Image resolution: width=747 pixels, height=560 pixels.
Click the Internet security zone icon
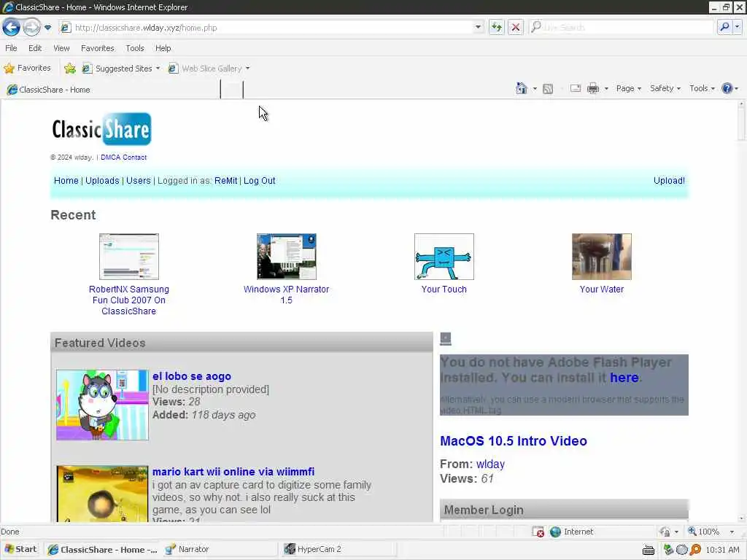pyautogui.click(x=555, y=532)
